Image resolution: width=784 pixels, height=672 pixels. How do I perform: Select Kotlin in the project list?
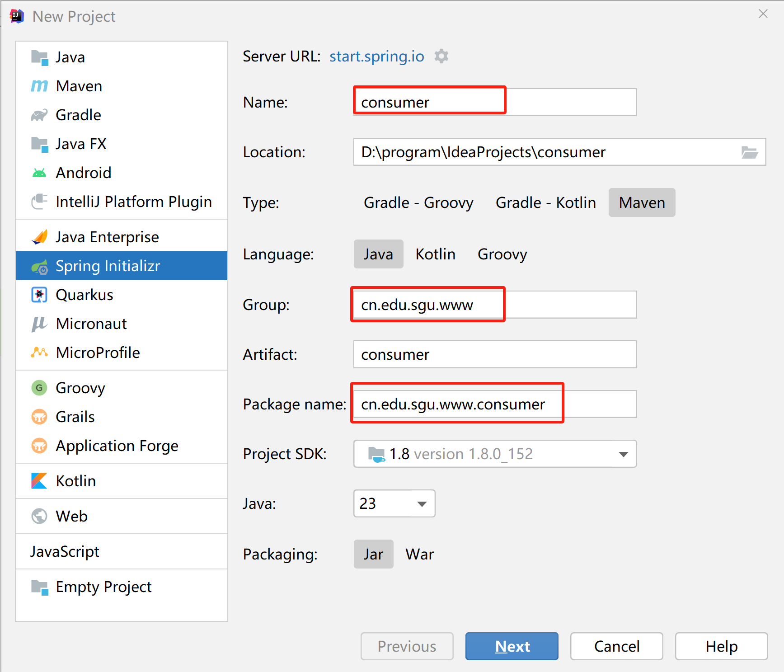click(x=122, y=481)
